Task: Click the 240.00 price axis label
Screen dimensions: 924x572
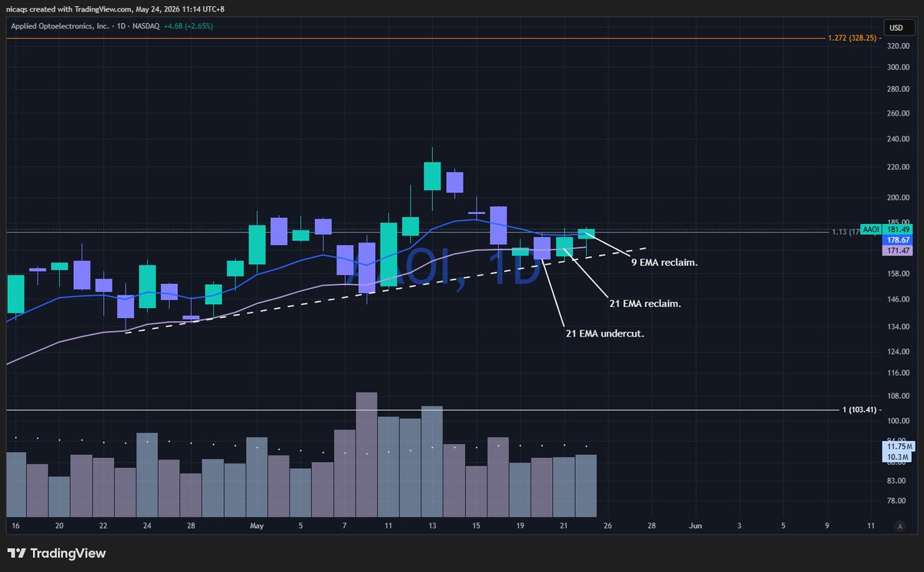Action: [898, 139]
